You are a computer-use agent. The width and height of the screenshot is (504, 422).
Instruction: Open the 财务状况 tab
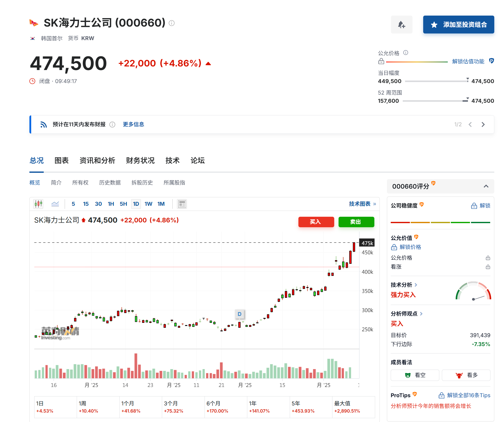140,161
